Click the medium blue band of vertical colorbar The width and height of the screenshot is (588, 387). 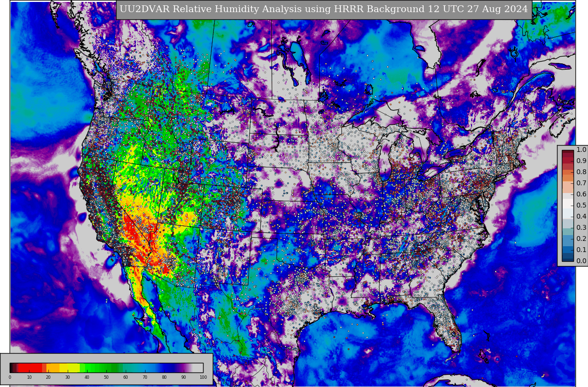point(568,240)
